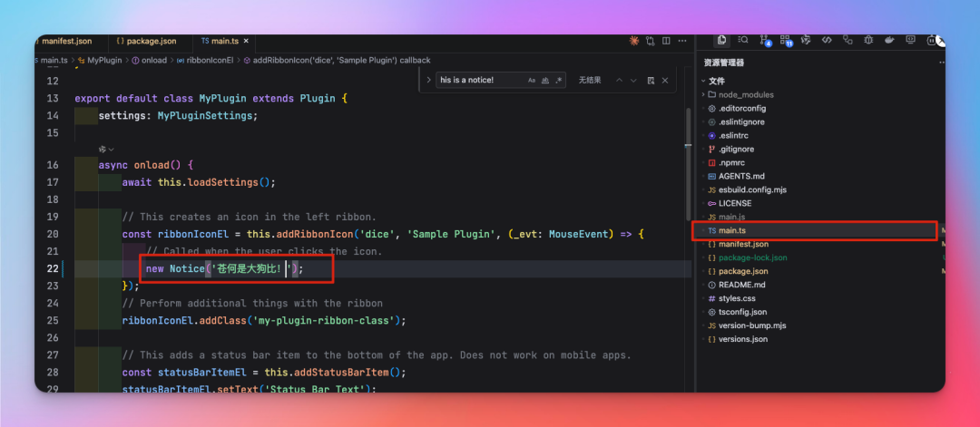Toggle Use Regular Expression in find box

(559, 81)
